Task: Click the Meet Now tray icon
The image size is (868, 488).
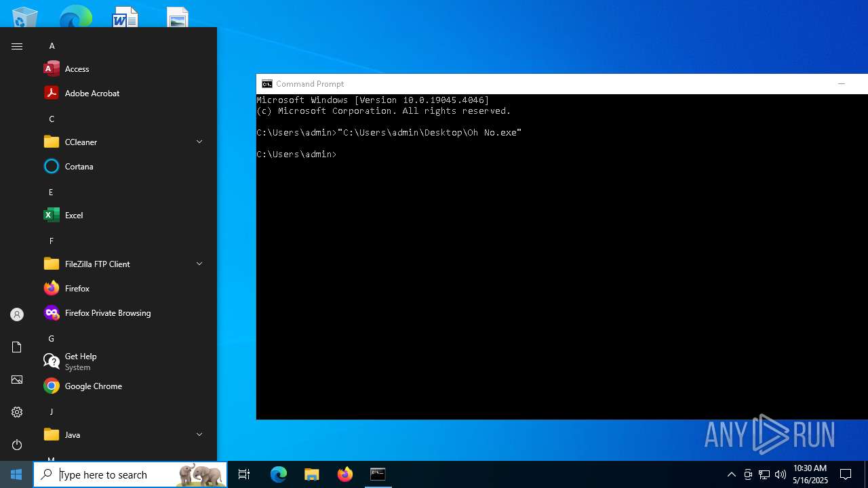Action: tap(748, 474)
